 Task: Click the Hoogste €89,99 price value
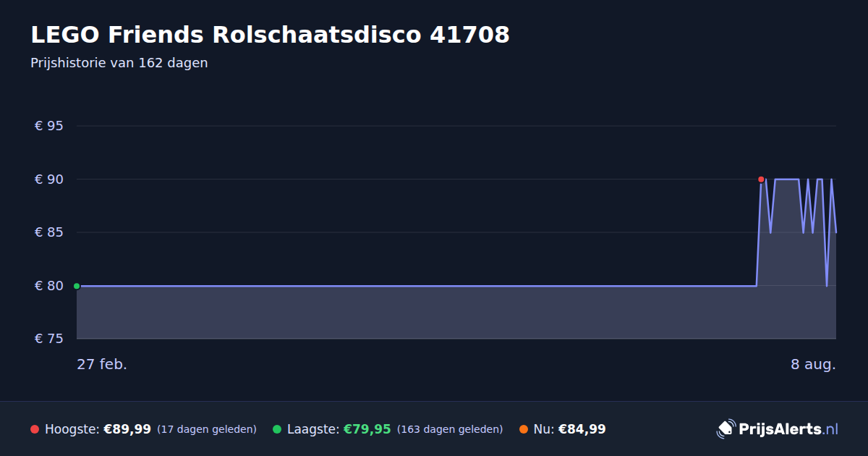pyautogui.click(x=127, y=429)
